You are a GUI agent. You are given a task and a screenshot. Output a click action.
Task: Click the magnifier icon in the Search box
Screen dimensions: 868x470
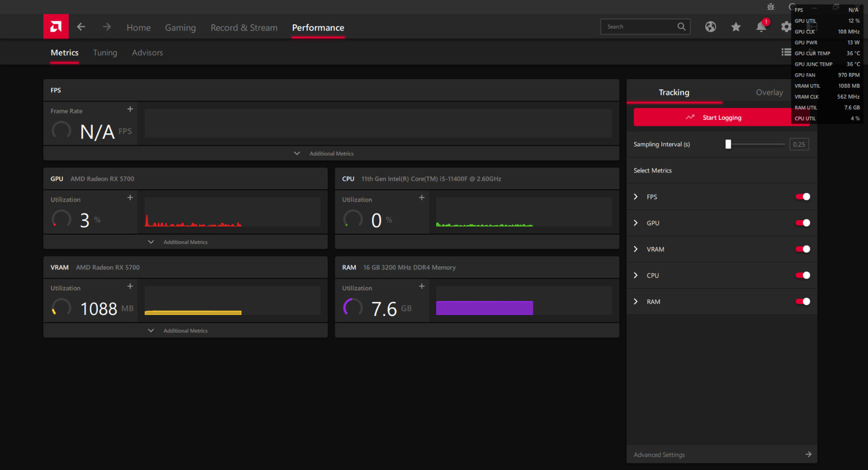pos(681,27)
